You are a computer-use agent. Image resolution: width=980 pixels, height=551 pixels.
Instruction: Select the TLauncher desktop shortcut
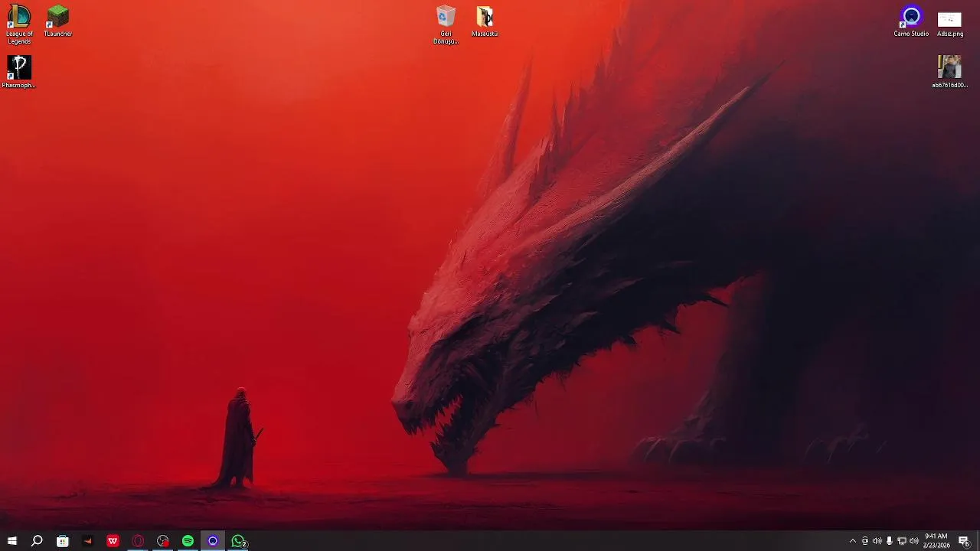58,21
